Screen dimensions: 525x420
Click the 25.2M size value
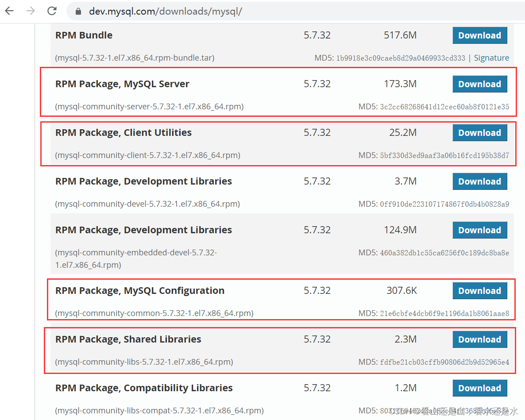403,132
